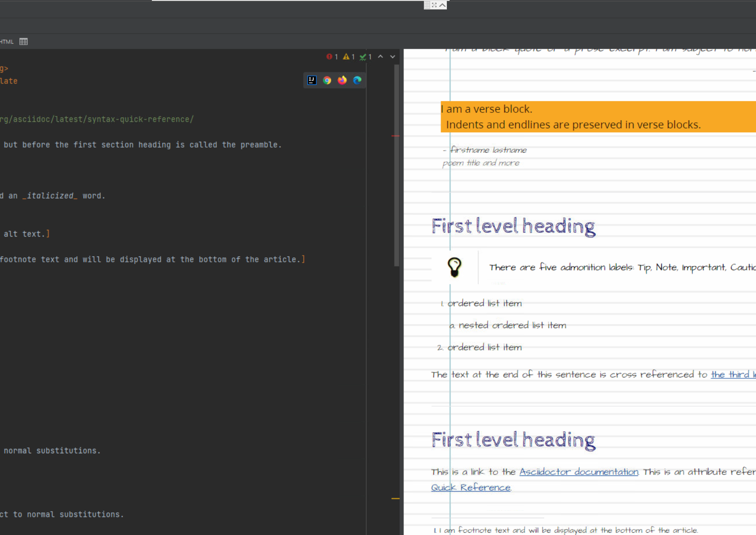Select the IntelliJ built-in browser preview icon
The width and height of the screenshot is (756, 535).
[x=312, y=80]
